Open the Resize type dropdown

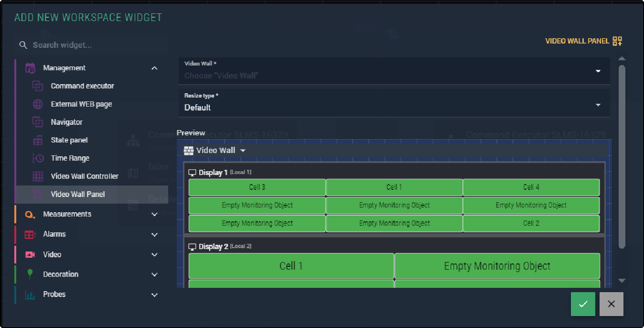[598, 105]
